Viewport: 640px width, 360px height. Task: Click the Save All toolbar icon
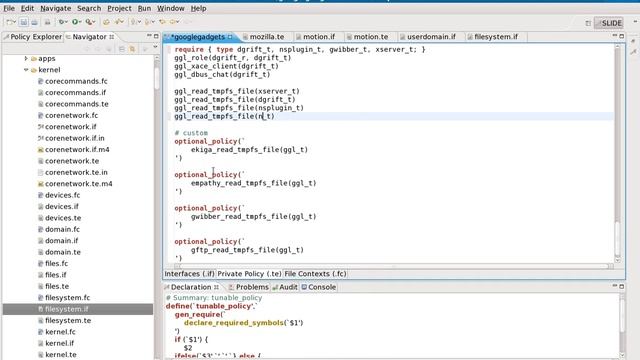34,22
